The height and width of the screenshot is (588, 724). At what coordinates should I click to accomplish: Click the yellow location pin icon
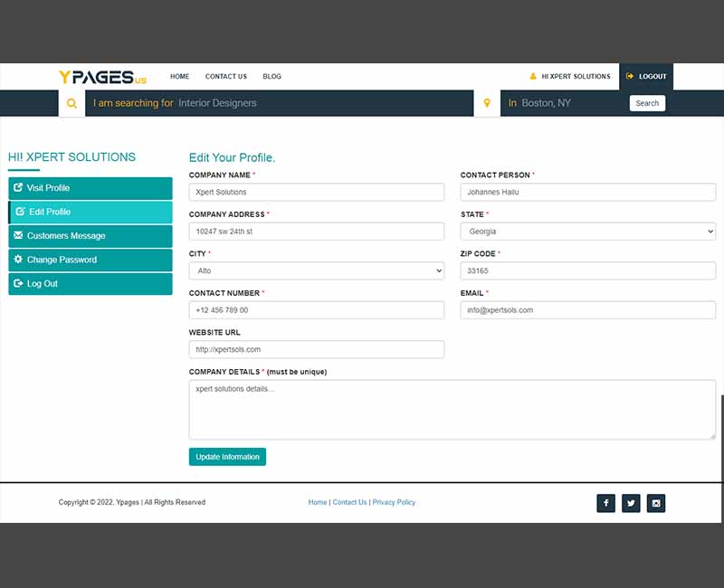(x=487, y=103)
